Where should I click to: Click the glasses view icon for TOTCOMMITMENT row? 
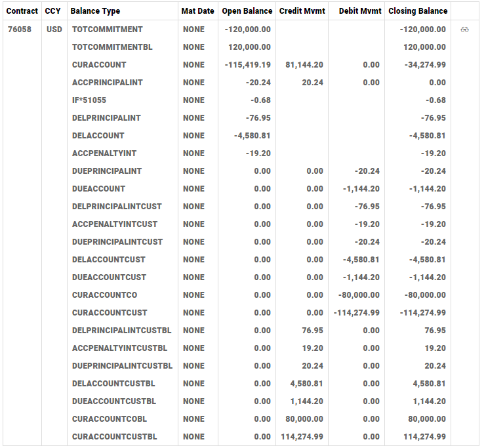[x=465, y=30]
